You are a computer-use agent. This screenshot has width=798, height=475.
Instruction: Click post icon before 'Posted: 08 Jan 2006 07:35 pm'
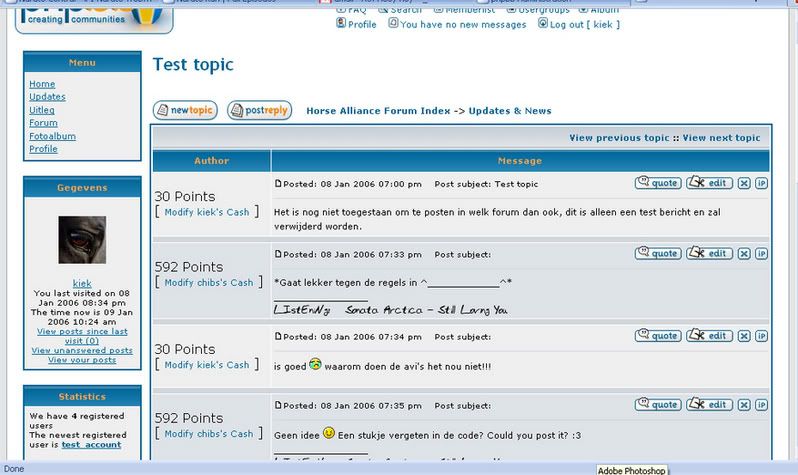pyautogui.click(x=278, y=405)
